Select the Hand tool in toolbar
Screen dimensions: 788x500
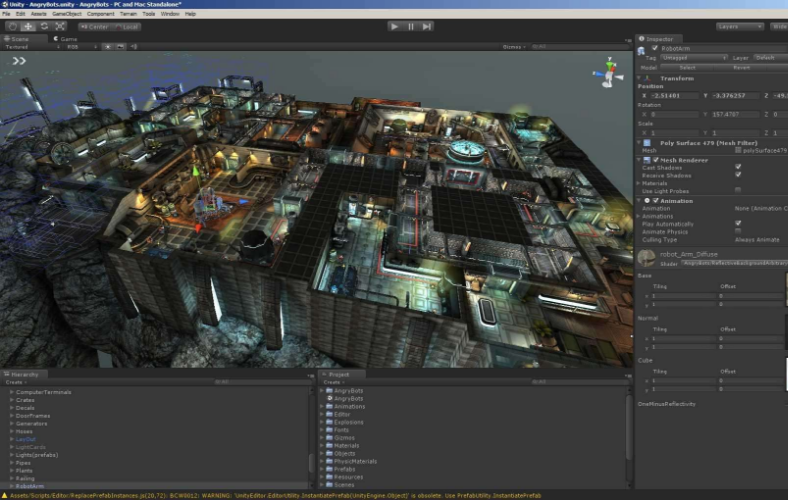12,26
